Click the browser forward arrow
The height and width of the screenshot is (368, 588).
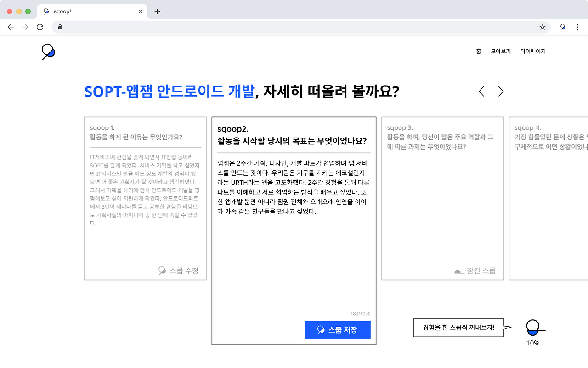25,27
